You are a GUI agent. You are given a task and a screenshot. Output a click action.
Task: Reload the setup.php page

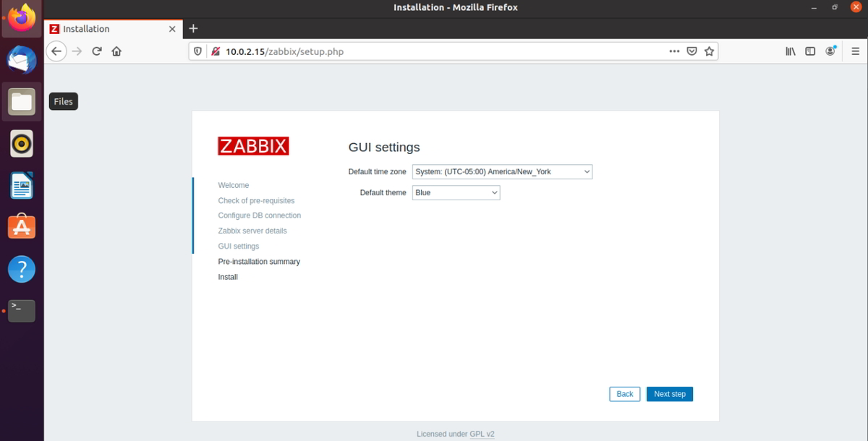(96, 51)
